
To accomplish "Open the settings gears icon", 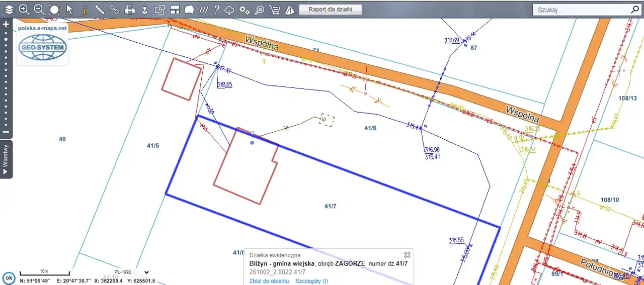I will (245, 10).
